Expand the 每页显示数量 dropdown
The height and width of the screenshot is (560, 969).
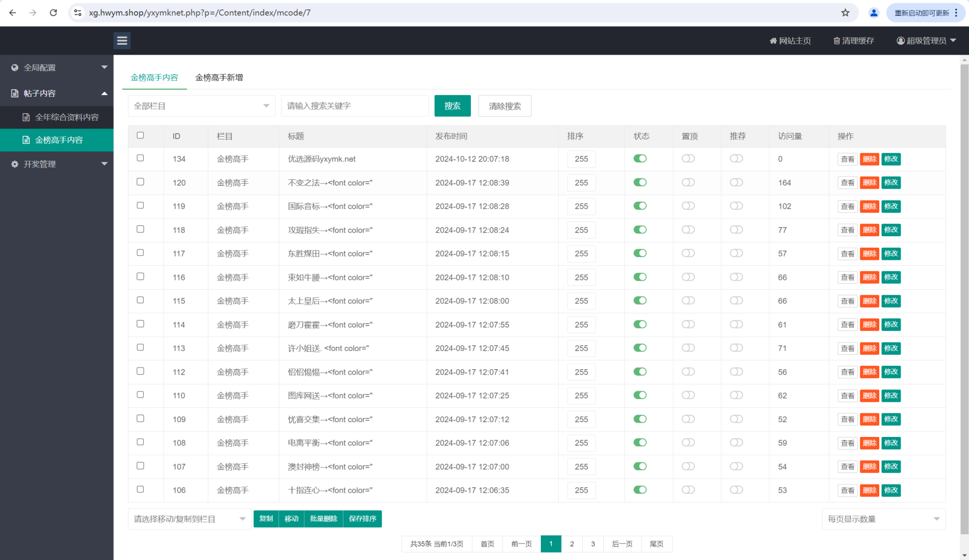coord(883,519)
